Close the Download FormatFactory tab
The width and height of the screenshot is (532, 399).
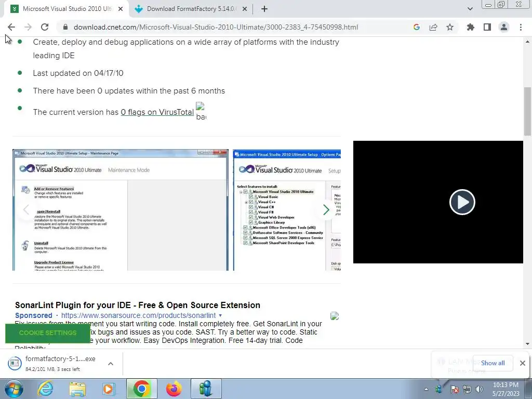(x=244, y=9)
